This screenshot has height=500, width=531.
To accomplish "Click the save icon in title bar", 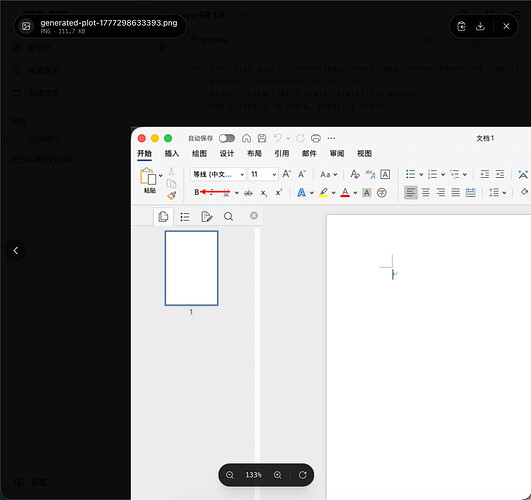I will click(262, 138).
